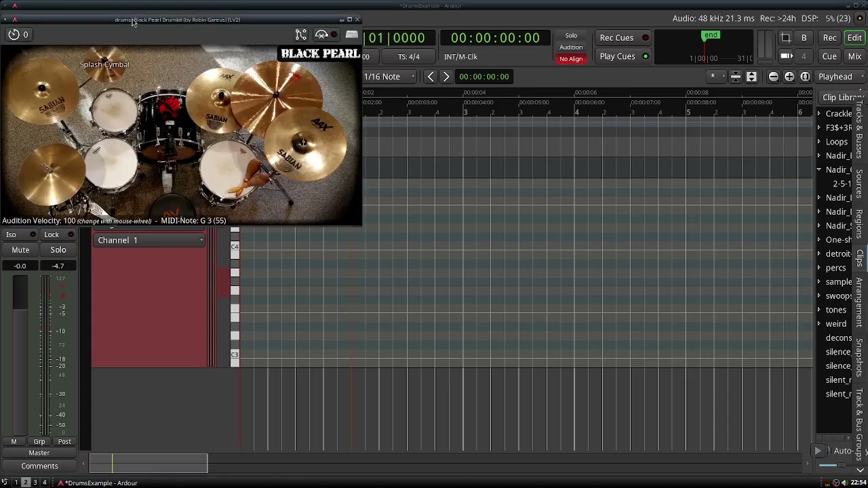The height and width of the screenshot is (488, 868).
Task: Solo the track in mixer strip
Action: click(58, 250)
